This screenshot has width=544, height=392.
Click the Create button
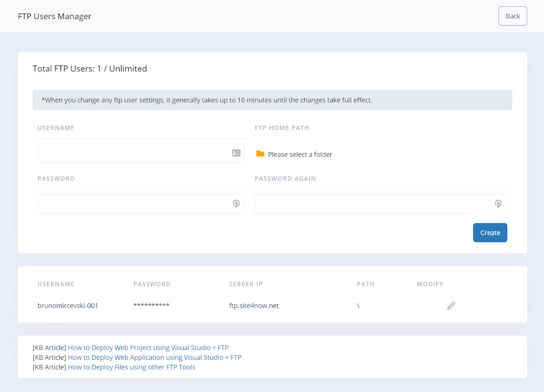[490, 233]
